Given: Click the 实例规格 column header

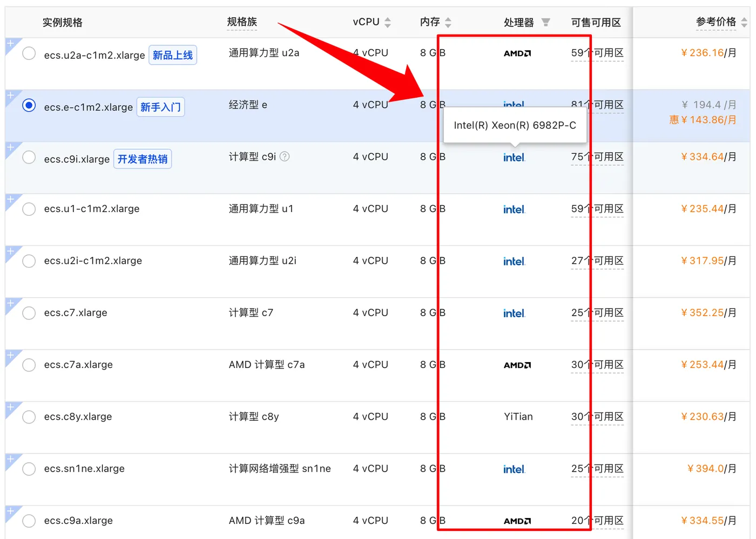Looking at the screenshot, I should point(63,23).
